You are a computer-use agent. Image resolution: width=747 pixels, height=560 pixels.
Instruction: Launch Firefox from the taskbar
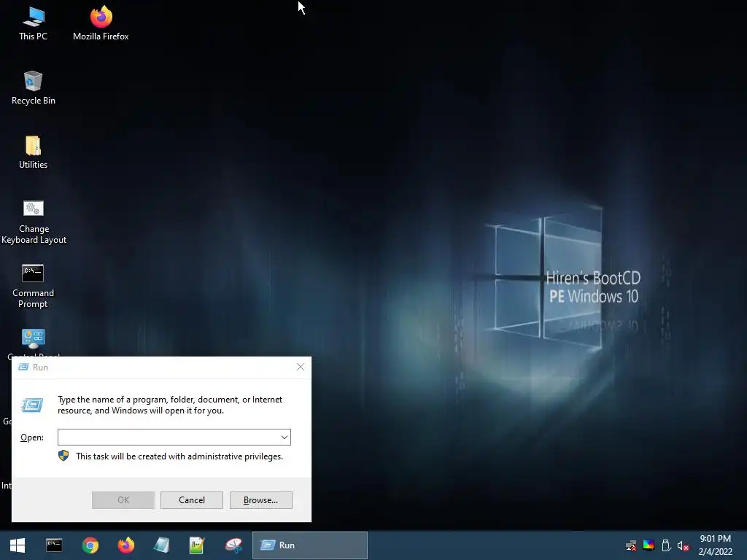click(x=126, y=545)
